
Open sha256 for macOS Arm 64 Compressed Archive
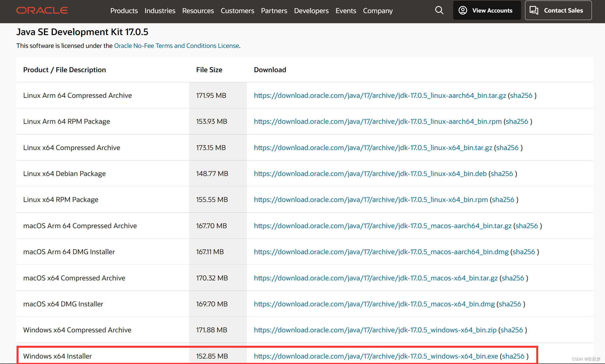pyautogui.click(x=527, y=226)
